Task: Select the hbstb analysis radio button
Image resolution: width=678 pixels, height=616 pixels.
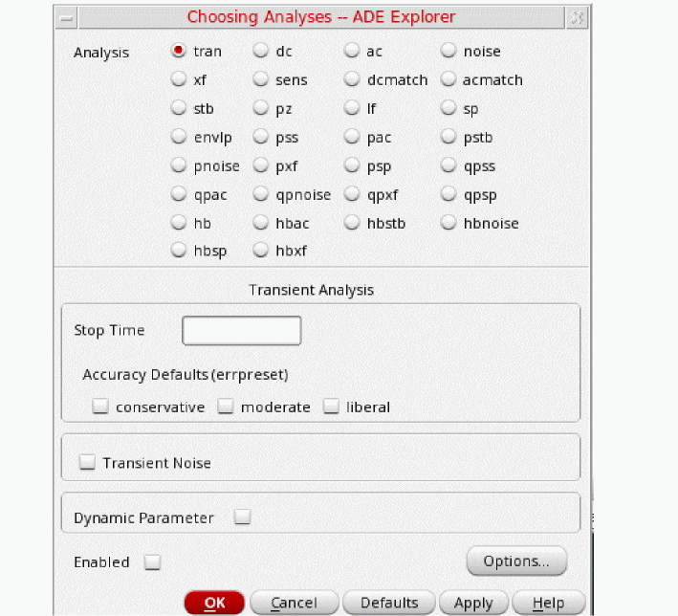Action: click(x=352, y=223)
